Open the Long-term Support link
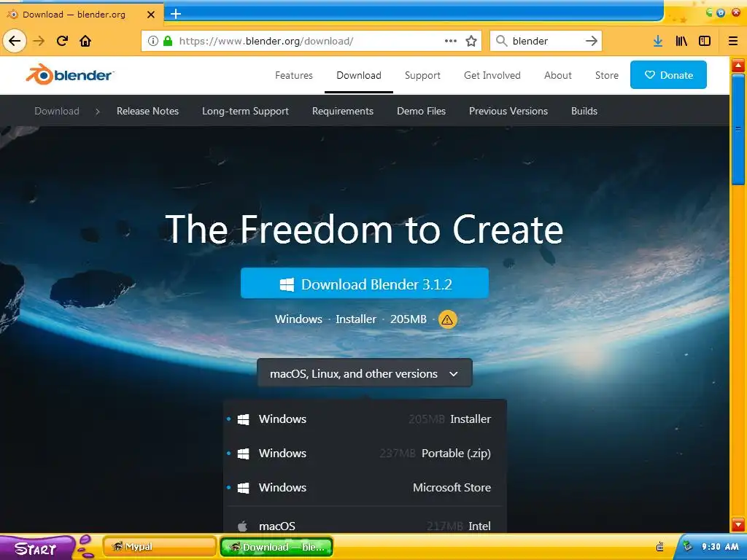The height and width of the screenshot is (560, 747). 245,111
